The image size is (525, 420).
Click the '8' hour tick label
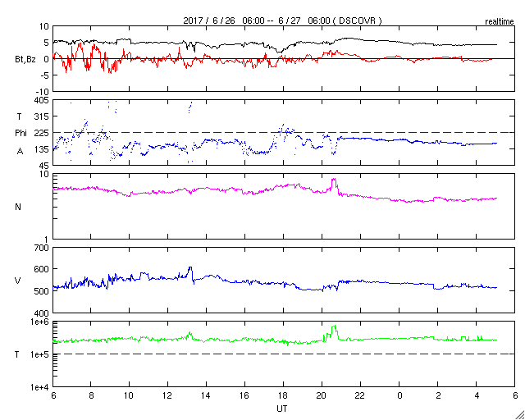[x=91, y=395]
